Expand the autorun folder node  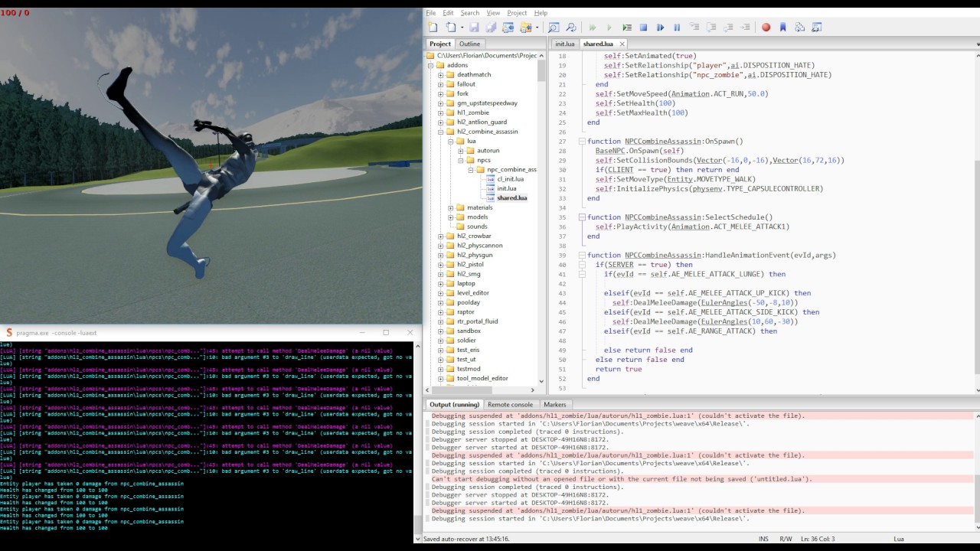[460, 151]
